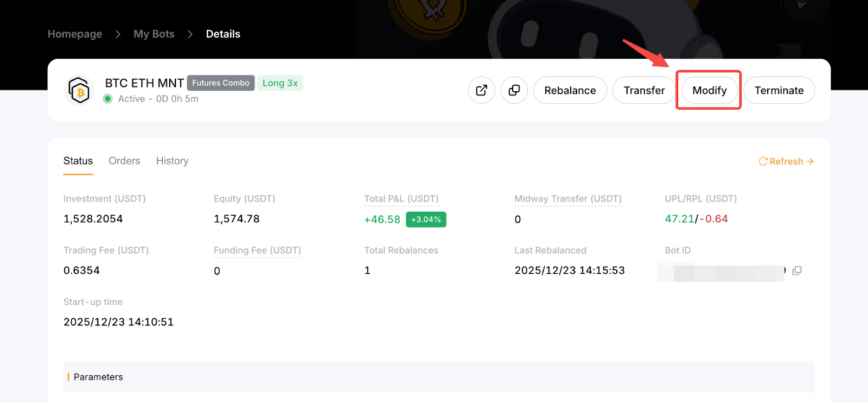The width and height of the screenshot is (868, 403).
Task: Click the green Active status dot
Action: coord(108,99)
